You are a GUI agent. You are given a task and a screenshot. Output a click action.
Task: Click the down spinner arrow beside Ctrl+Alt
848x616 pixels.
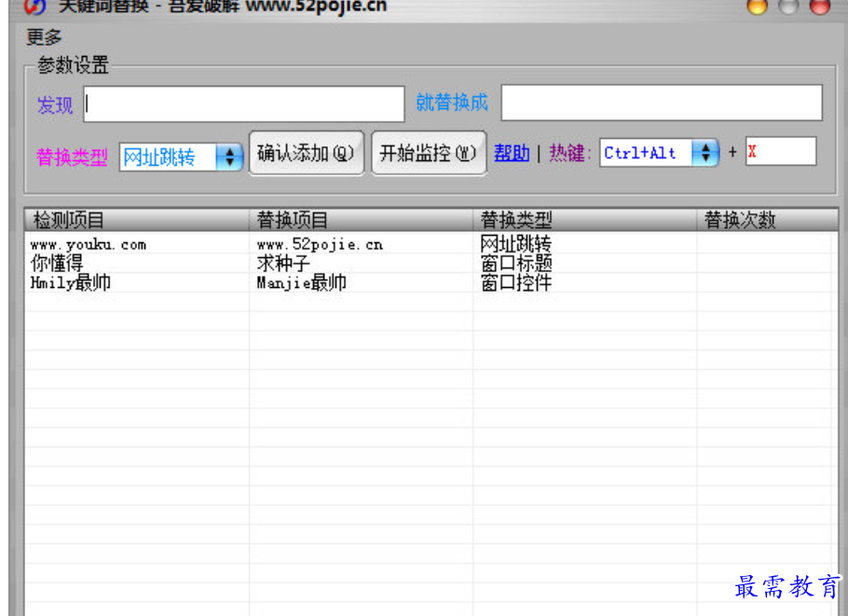(x=706, y=158)
